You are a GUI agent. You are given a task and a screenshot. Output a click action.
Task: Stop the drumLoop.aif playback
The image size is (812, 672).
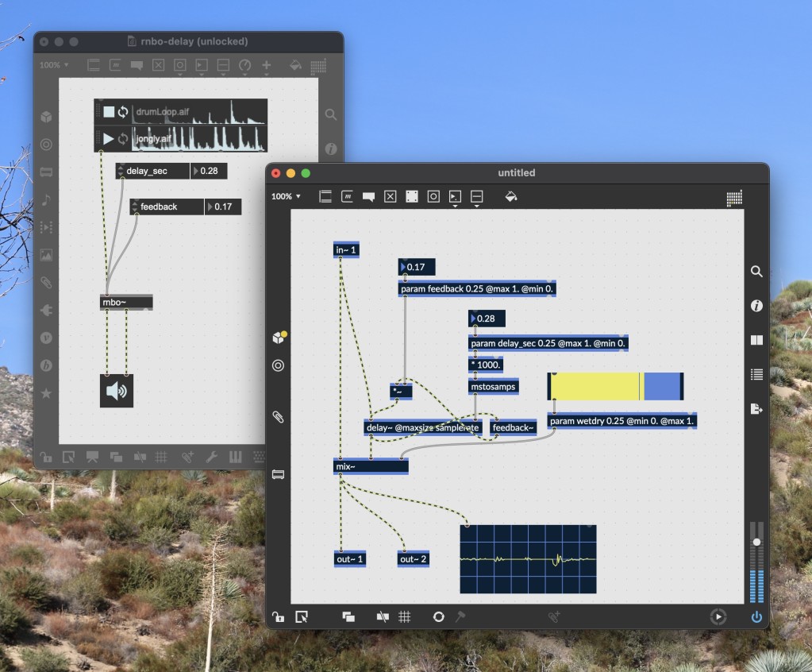(109, 112)
